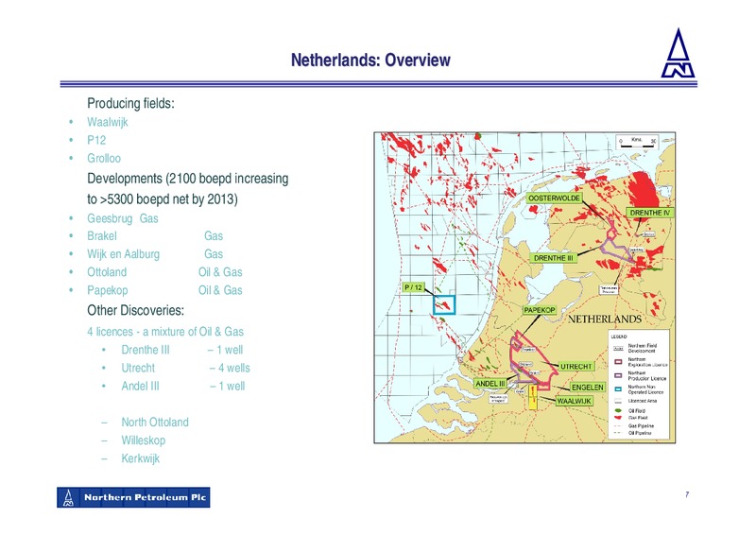Click the DRENTHE IV label on the map
The image size is (756, 535).
pos(649,213)
